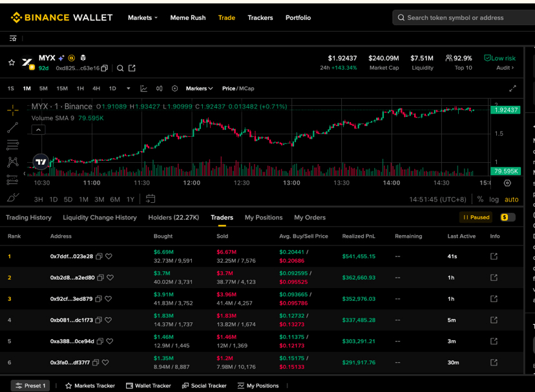535x392 pixels.
Task: Open timezone selector 14:51:45 (UTC+8)
Action: pos(437,200)
